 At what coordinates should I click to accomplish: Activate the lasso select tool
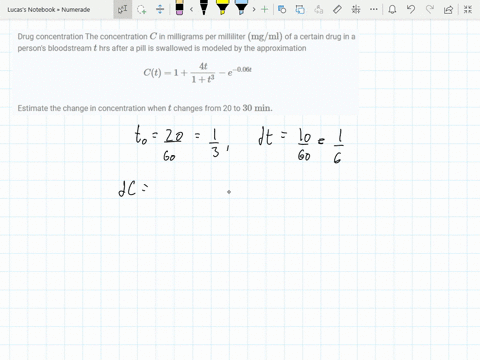[x=142, y=9]
